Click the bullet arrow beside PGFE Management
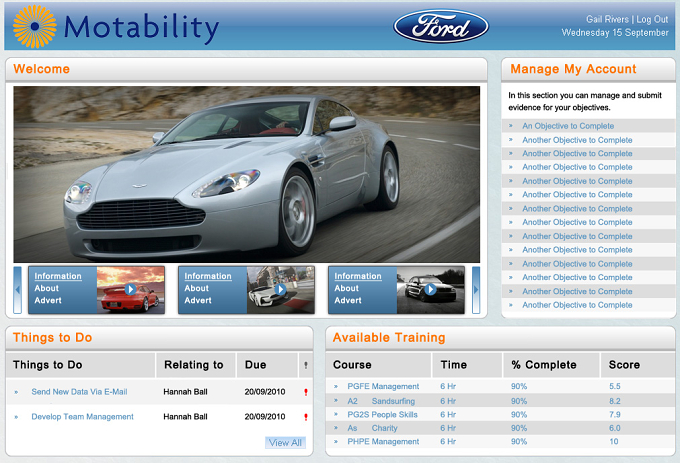 pos(336,386)
